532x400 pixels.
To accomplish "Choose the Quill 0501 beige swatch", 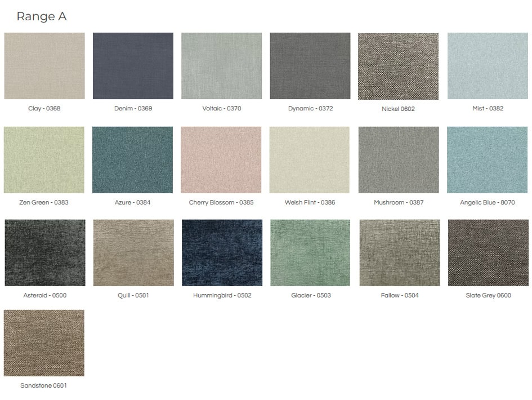I will pos(133,252).
